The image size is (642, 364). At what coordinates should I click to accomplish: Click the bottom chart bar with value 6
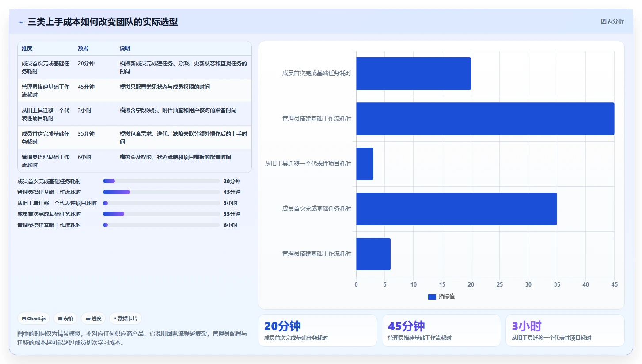[x=373, y=254]
